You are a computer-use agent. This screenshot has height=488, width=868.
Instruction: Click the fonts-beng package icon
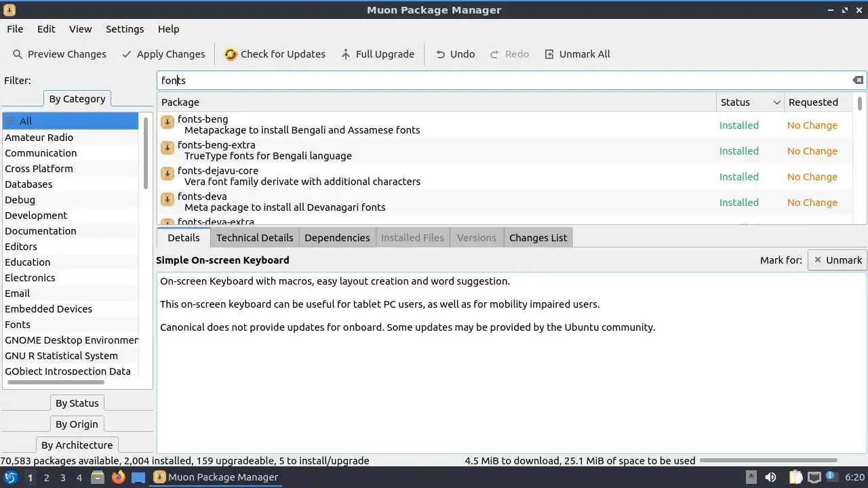[167, 122]
